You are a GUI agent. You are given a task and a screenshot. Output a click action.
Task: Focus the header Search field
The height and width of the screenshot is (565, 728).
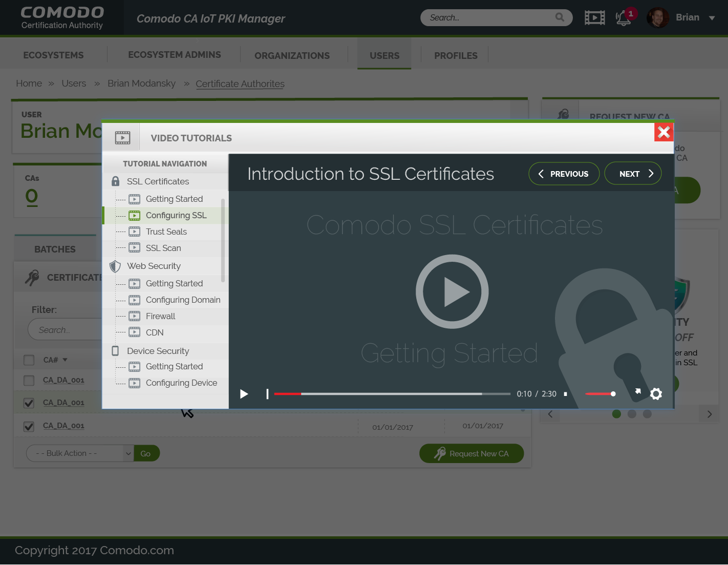496,17
